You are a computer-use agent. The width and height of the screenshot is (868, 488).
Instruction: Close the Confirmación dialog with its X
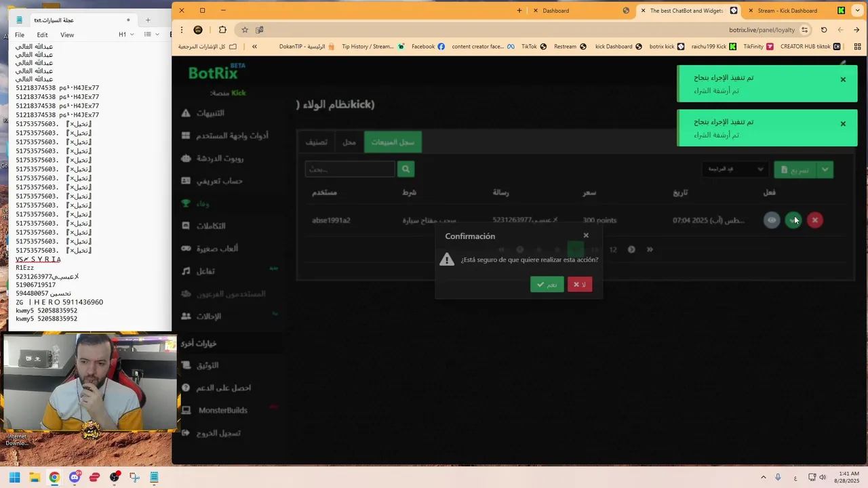click(586, 236)
